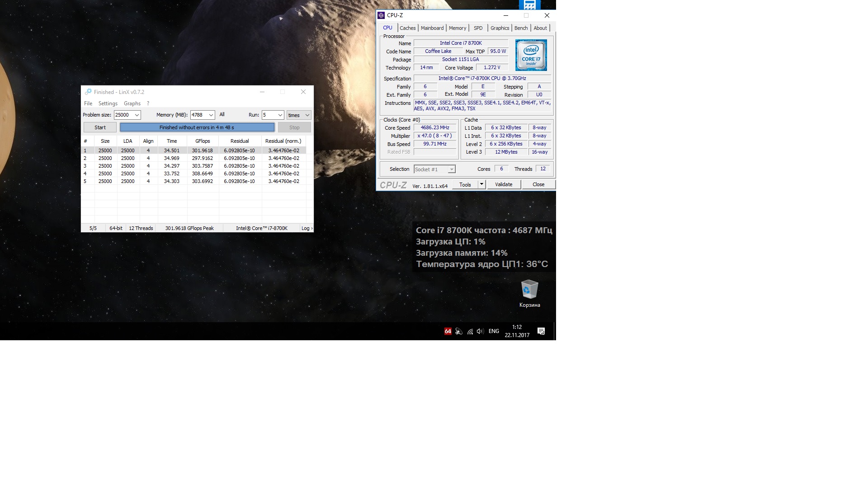Switch to the Memory tab in CPU-Z

(457, 28)
